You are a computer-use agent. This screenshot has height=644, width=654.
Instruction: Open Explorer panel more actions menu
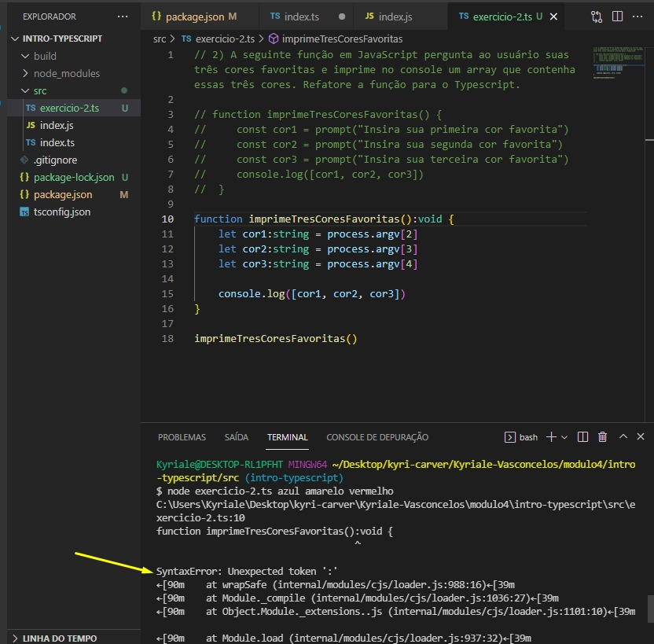[122, 17]
